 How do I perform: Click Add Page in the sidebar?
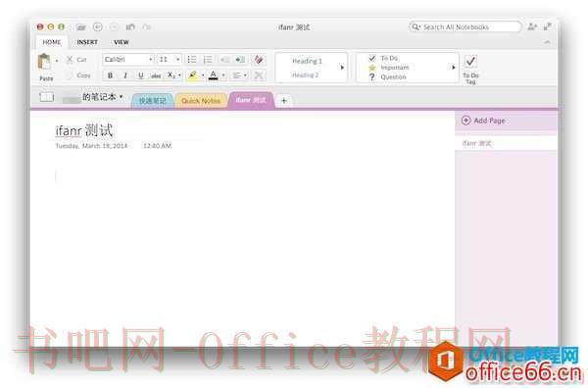[483, 121]
